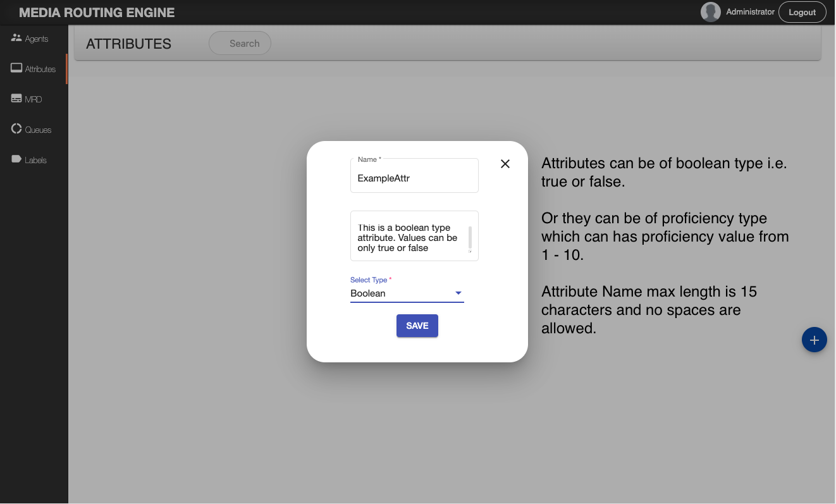This screenshot has height=504, width=836.
Task: Click inside the description text area
Action: [x=408, y=238]
